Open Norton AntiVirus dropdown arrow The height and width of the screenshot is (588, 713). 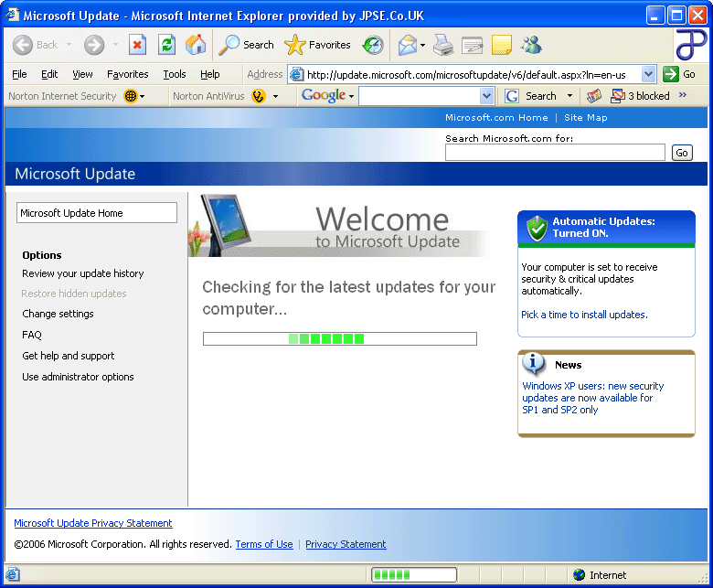coord(275,96)
